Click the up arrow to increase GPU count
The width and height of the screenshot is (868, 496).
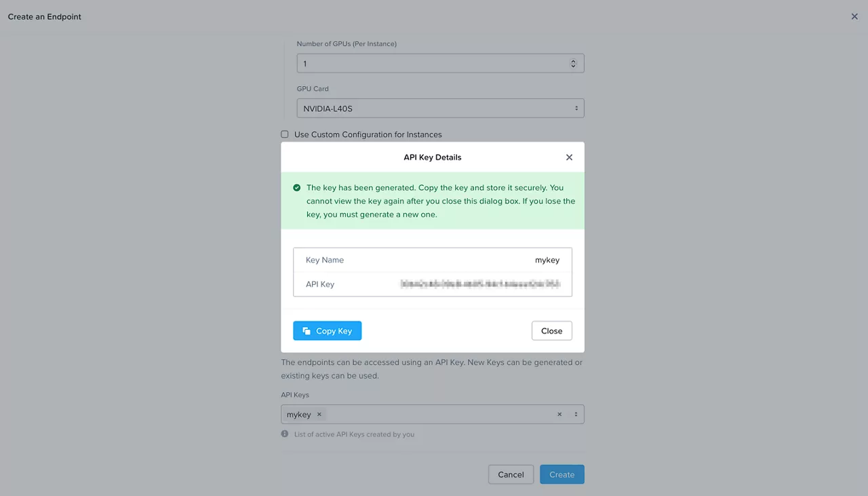(x=573, y=60)
